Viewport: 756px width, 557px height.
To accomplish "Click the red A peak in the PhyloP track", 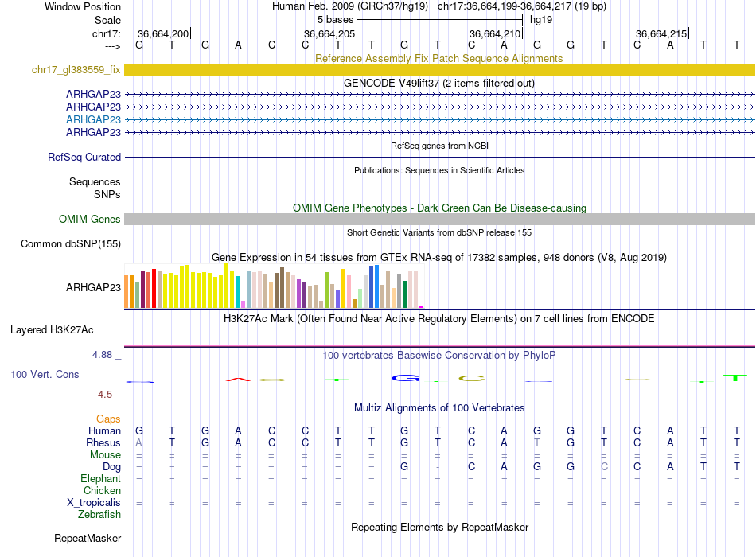I will click(238, 379).
